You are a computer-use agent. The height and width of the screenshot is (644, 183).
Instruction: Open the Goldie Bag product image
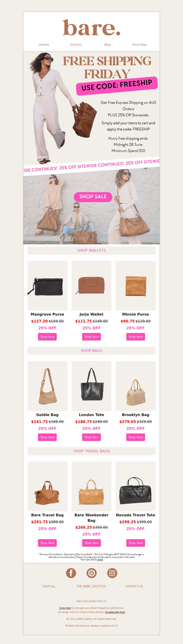coord(47,386)
